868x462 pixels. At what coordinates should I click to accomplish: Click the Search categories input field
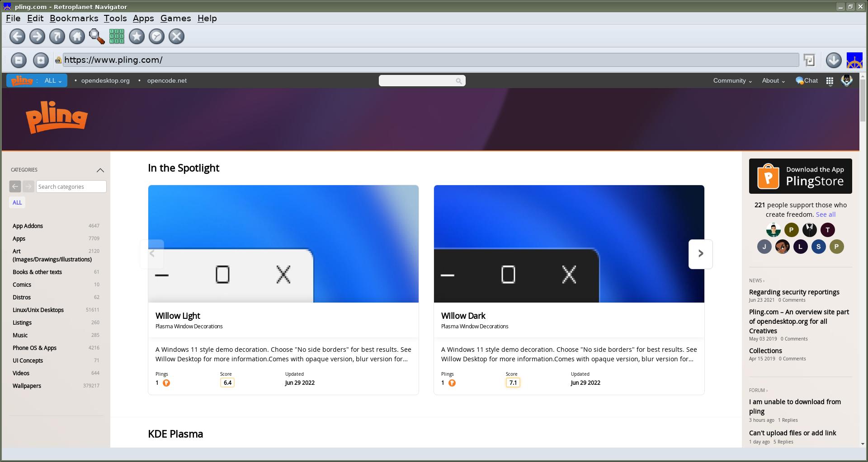(71, 187)
